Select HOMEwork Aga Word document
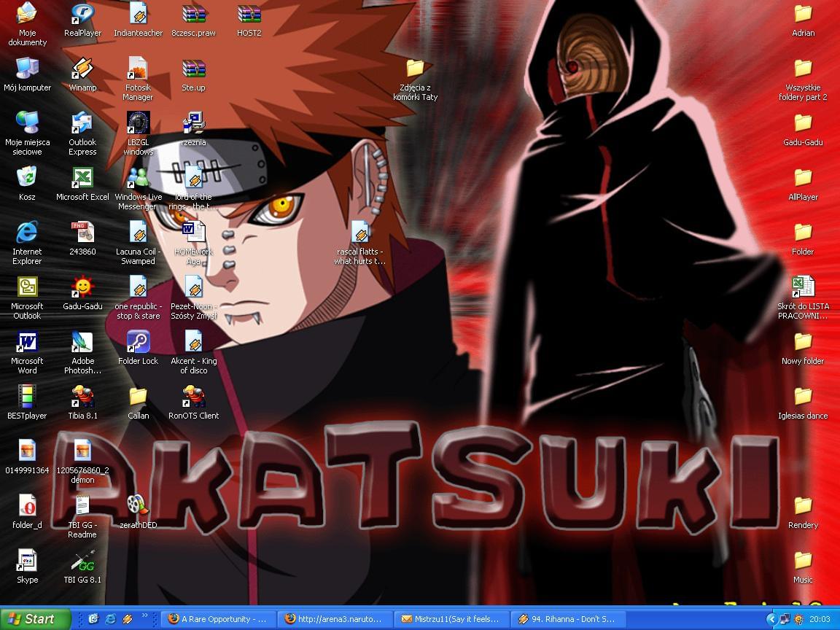Screen dimensions: 840x630 [193, 232]
